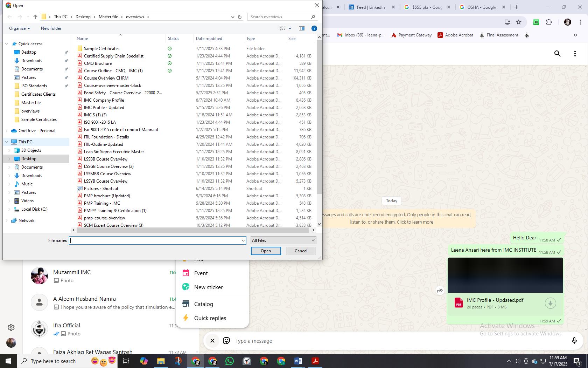Open the Adobe Acrobat bookmark
This screenshot has width=588, height=368.
455,35
